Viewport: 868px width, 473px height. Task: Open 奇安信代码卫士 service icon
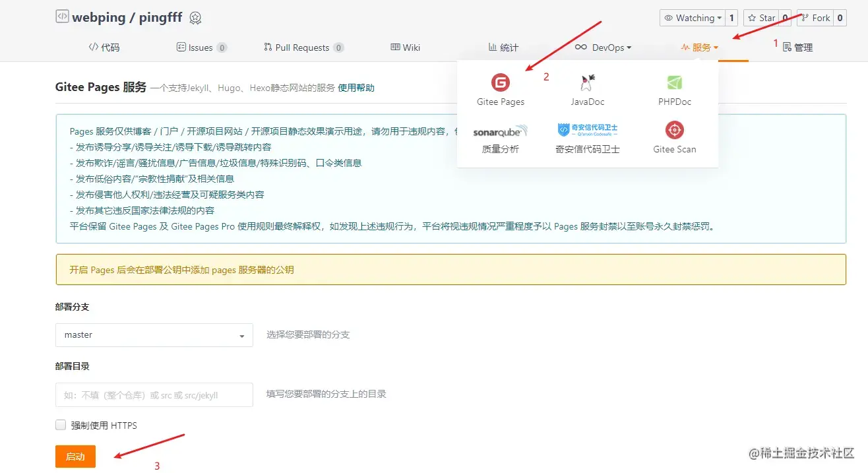point(587,129)
